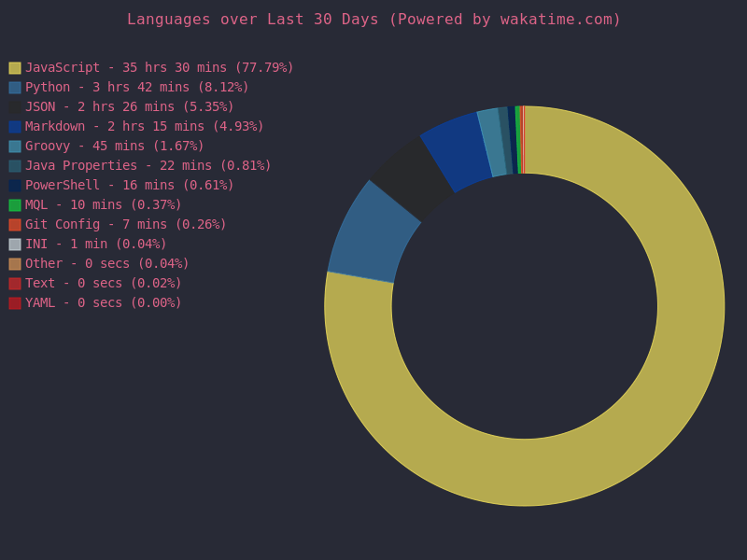Viewport: 747px width, 560px height.
Task: Click the Groovy legend color square
Action: (15, 147)
